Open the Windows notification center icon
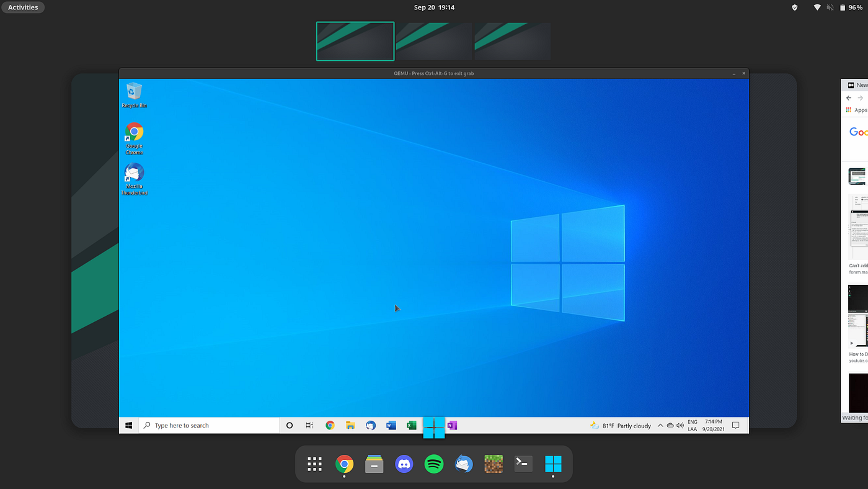The width and height of the screenshot is (868, 489). coord(736,426)
